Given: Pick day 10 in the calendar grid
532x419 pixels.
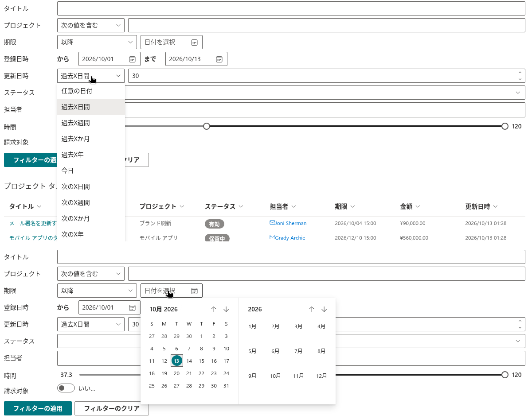Looking at the screenshot, I should click(226, 349).
